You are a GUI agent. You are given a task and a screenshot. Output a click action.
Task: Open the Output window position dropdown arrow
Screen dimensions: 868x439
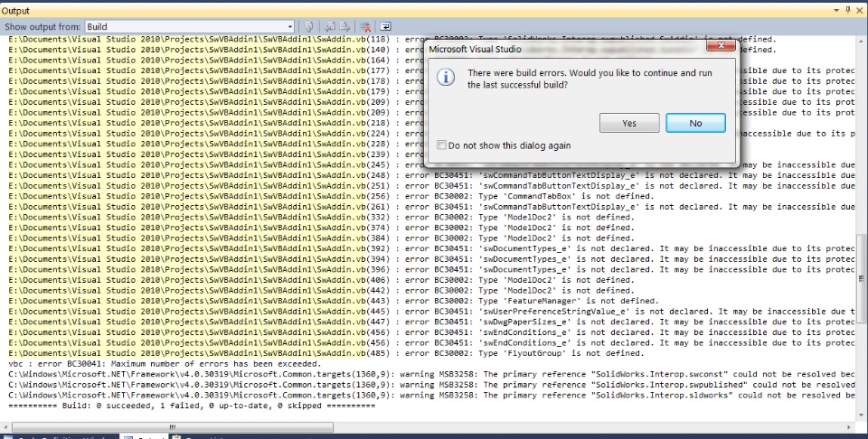tap(837, 11)
